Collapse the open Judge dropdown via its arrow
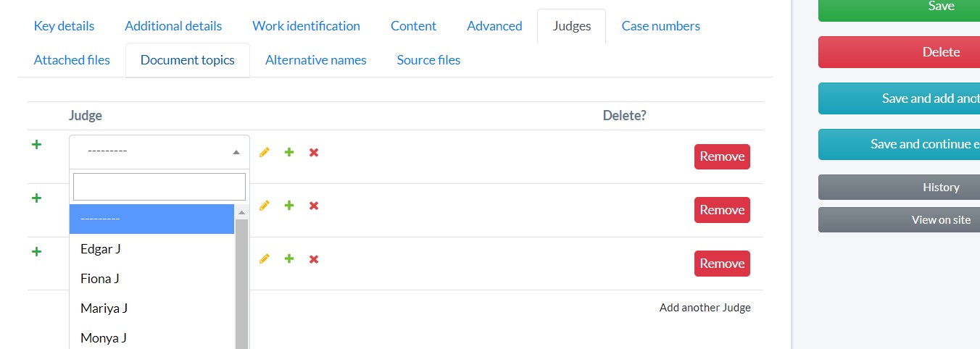The image size is (980, 349). tap(236, 152)
